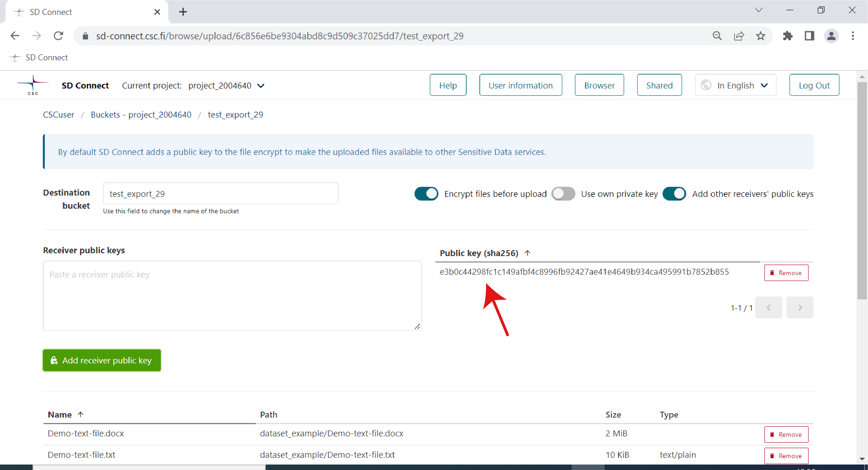Go to previous page of public keys

[769, 307]
